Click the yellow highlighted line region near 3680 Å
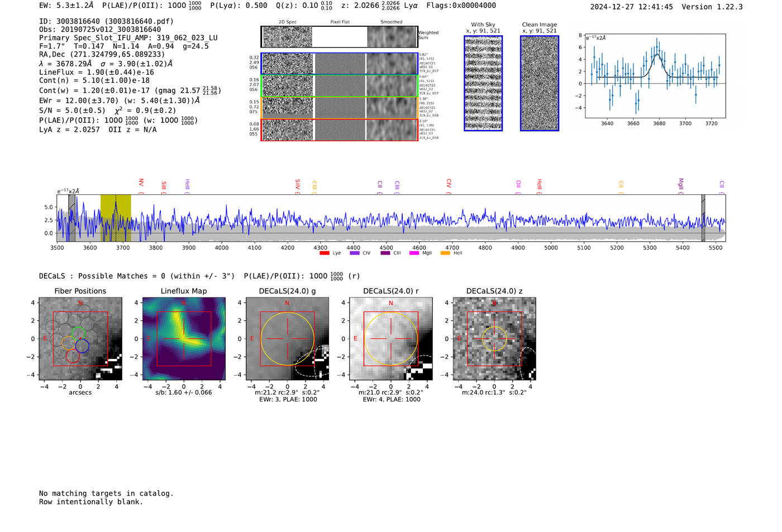 (116, 218)
